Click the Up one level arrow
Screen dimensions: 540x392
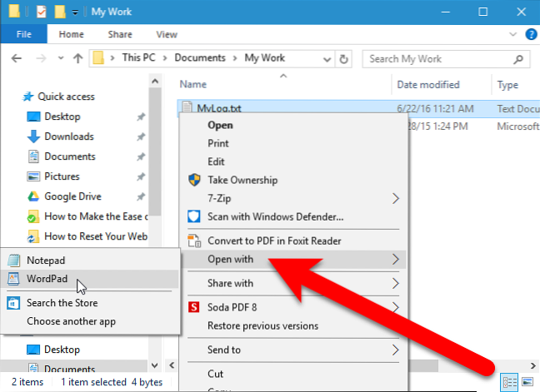pos(77,59)
